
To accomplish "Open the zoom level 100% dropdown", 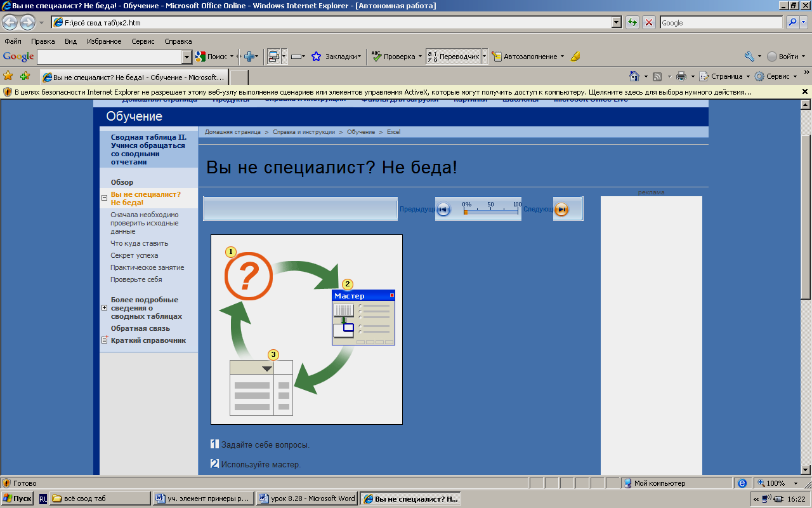I will click(798, 483).
